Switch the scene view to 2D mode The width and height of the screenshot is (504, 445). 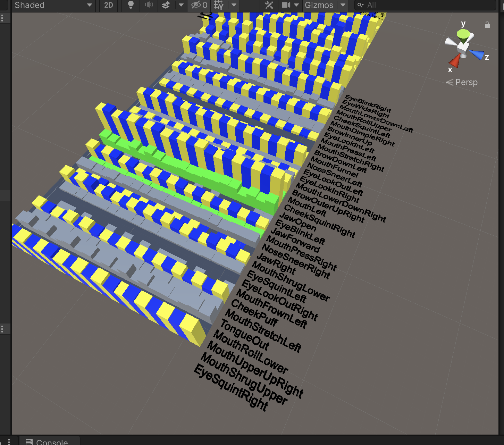click(x=109, y=5)
